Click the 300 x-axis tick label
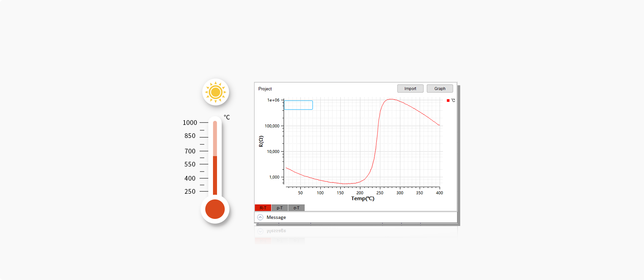The height and width of the screenshot is (280, 644). (x=400, y=193)
